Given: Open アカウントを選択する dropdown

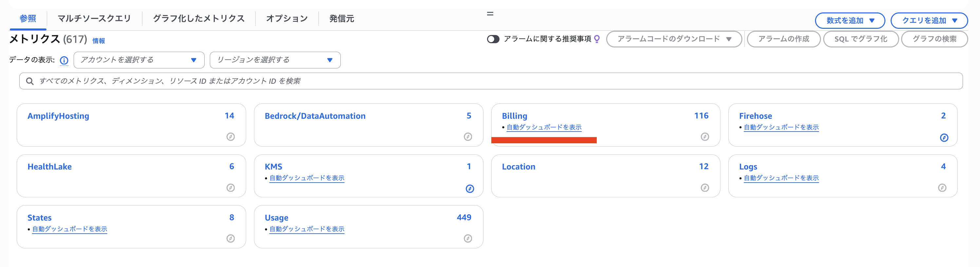Looking at the screenshot, I should tap(139, 60).
